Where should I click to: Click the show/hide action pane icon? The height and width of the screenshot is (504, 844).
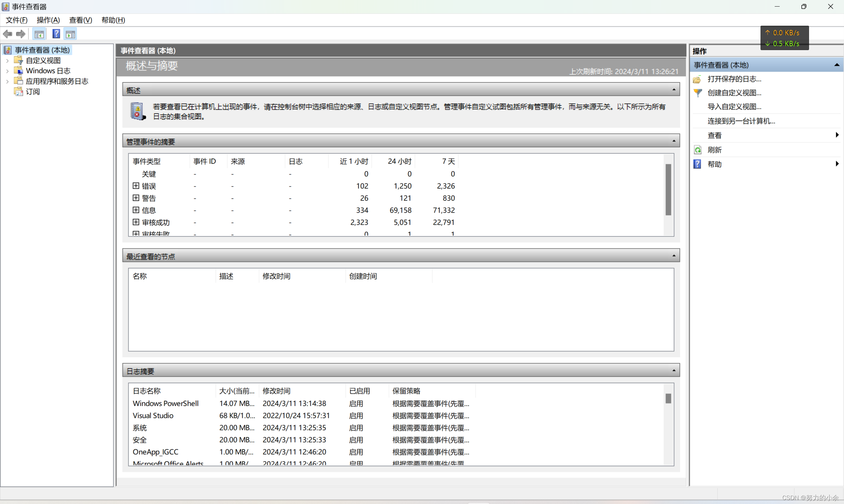point(70,34)
